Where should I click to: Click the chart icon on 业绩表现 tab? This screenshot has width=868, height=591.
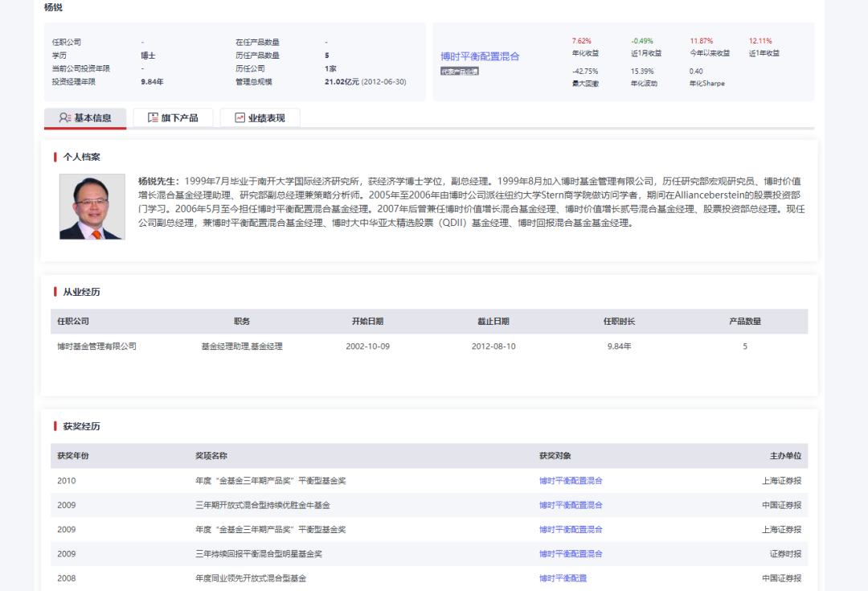click(x=240, y=117)
